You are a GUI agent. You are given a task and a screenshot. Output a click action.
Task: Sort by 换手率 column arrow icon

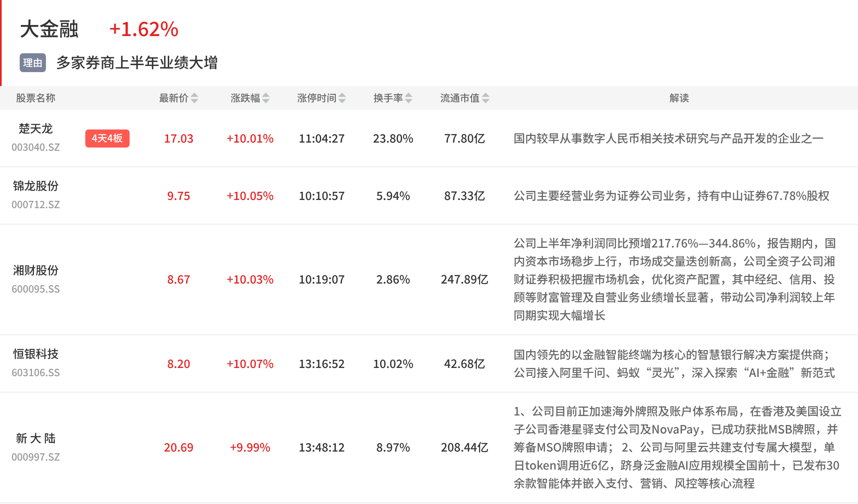tap(408, 98)
